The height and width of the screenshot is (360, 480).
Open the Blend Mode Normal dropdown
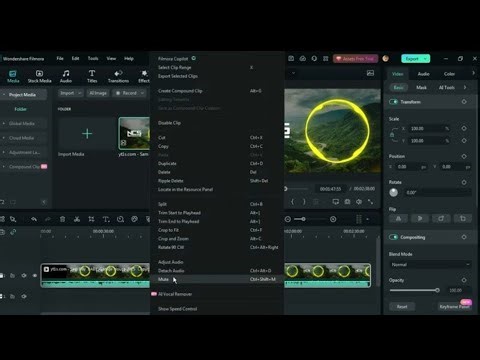coord(430,264)
